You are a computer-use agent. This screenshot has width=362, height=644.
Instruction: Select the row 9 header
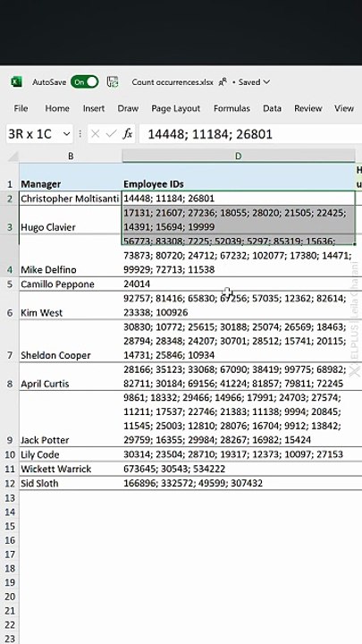[10, 419]
